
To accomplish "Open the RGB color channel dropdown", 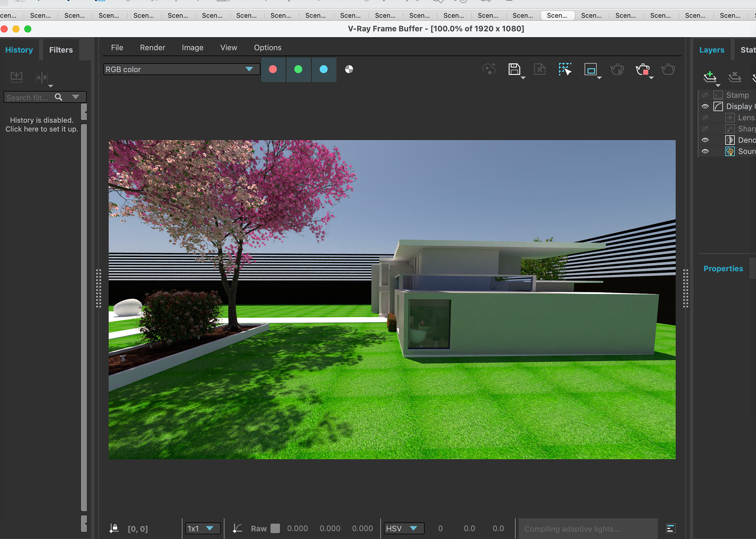I will (x=181, y=69).
